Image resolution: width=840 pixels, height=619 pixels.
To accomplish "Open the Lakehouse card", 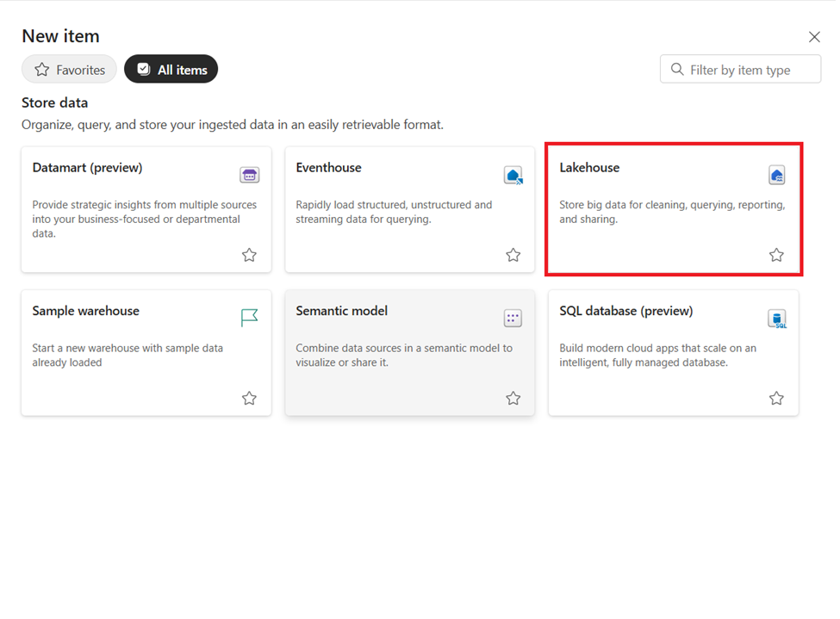I will click(x=674, y=209).
